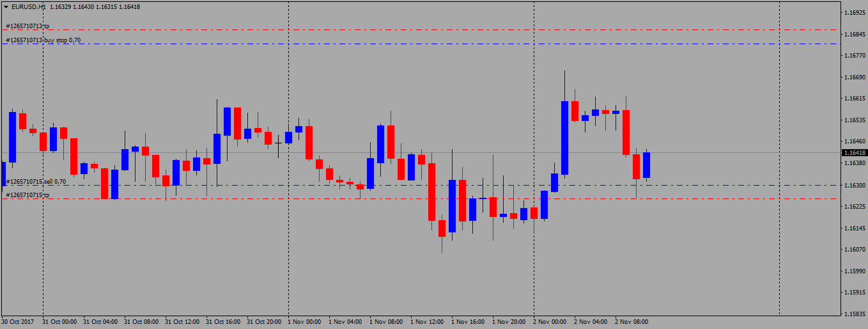Click price scale value 1.16615
This screenshot has height=329, width=868.
click(854, 99)
